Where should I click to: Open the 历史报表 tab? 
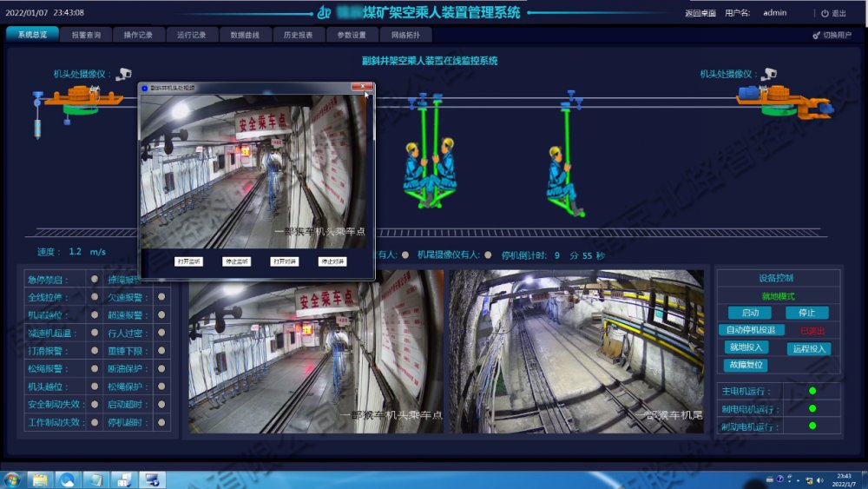[298, 35]
